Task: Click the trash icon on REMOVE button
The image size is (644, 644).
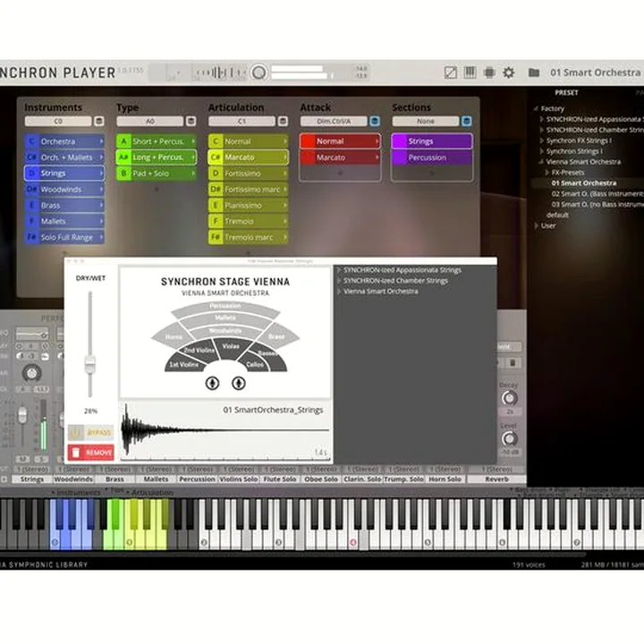Action: coord(76,453)
